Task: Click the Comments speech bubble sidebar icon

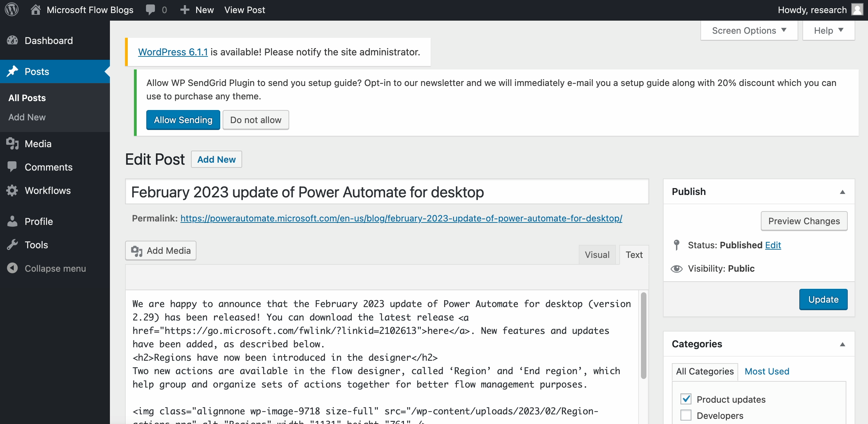Action: click(12, 167)
